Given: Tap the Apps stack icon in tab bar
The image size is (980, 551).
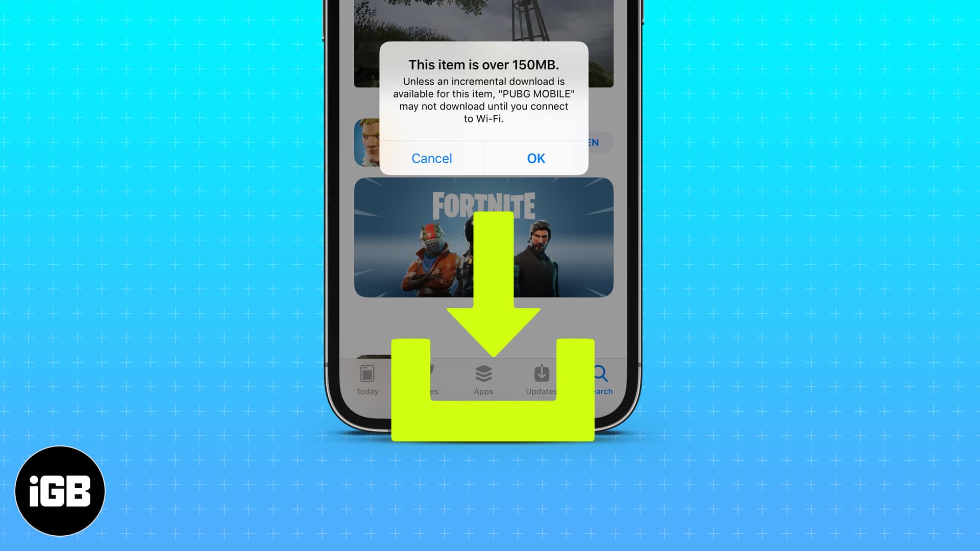Looking at the screenshot, I should coord(483,379).
